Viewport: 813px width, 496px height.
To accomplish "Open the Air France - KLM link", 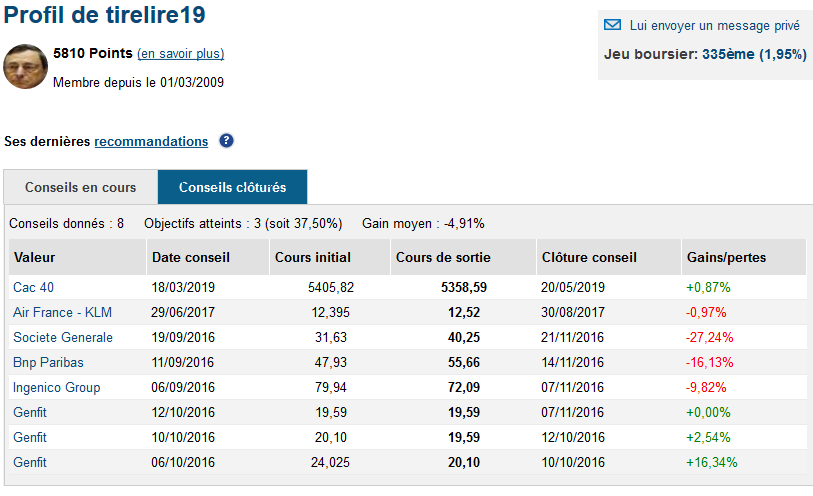I will click(x=62, y=313).
